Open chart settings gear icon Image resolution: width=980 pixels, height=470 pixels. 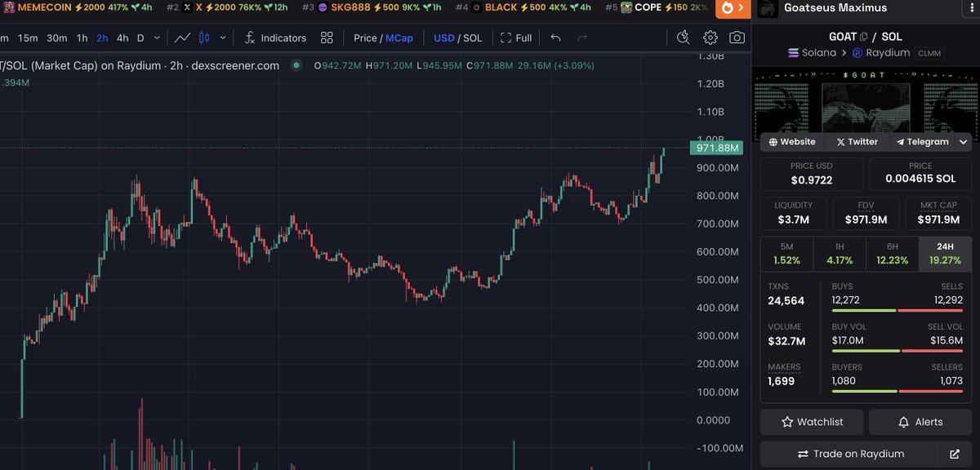(710, 38)
